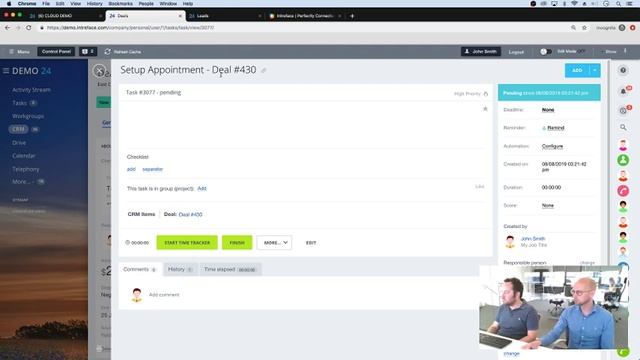The width and height of the screenshot is (640, 360).
Task: Click the Control Panel button
Action: point(56,51)
